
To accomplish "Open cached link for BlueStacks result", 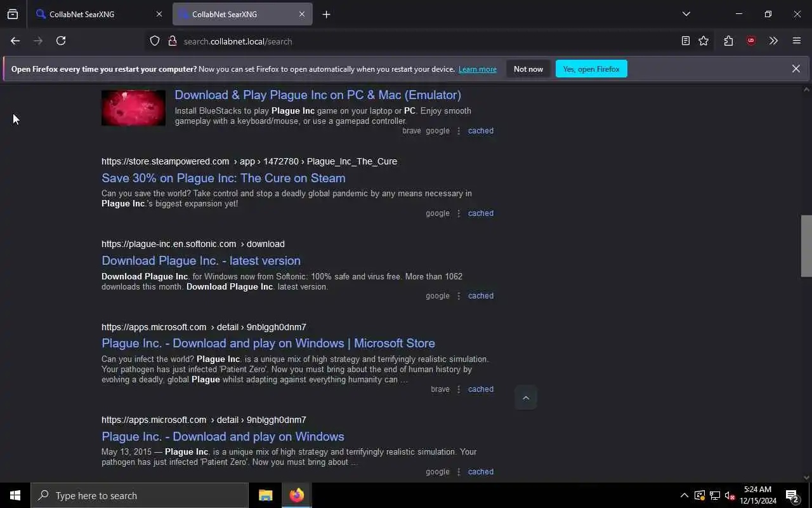I will (x=481, y=131).
